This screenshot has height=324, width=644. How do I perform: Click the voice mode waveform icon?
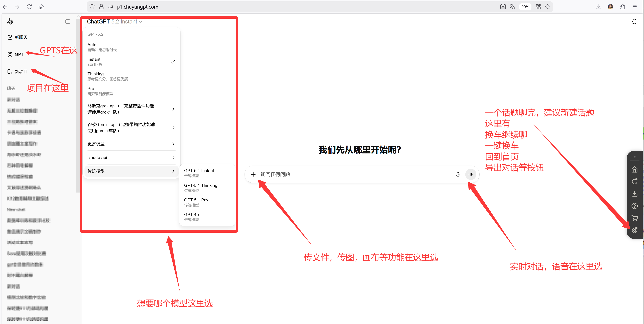470,174
